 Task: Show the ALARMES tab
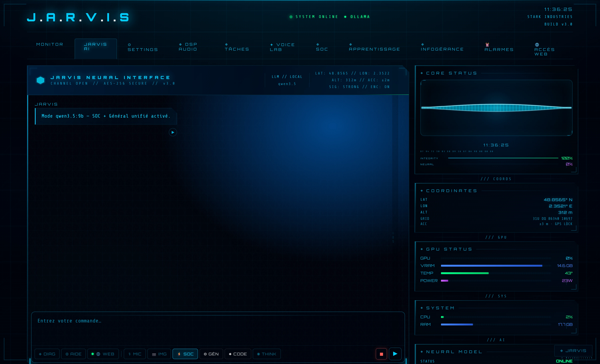click(499, 47)
